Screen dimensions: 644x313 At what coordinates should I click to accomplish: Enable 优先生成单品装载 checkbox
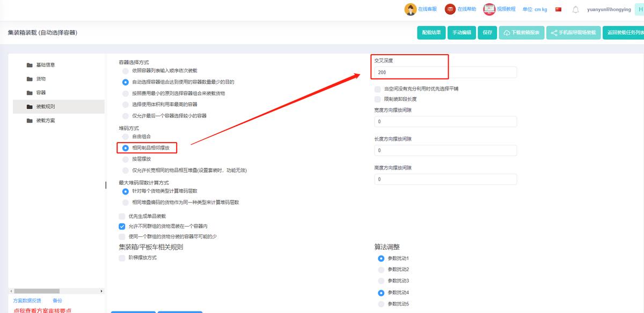click(122, 217)
